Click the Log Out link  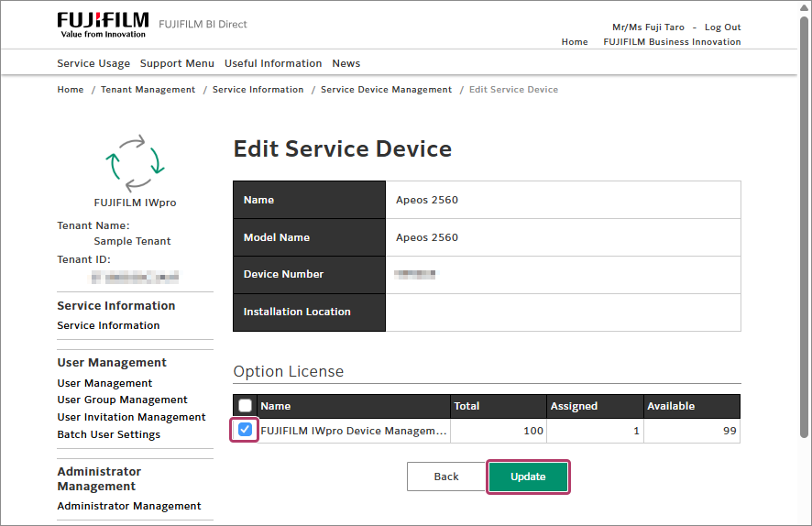pos(722,27)
